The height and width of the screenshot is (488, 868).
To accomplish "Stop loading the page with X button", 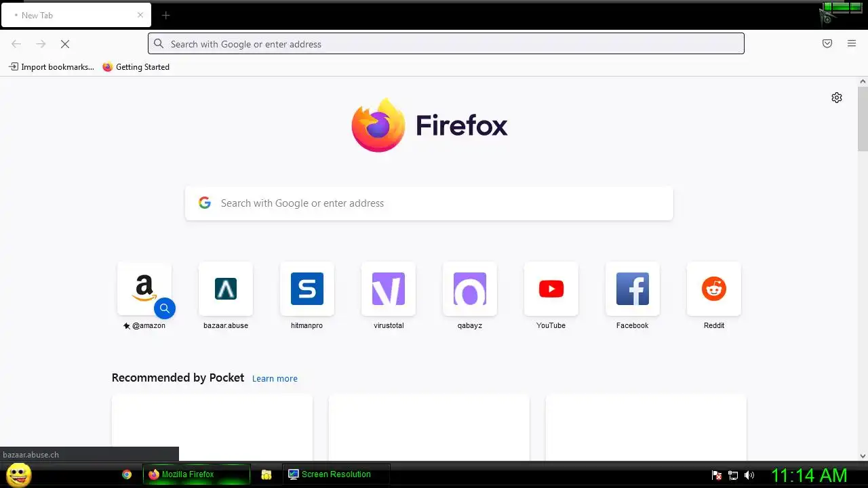I will coord(65,44).
